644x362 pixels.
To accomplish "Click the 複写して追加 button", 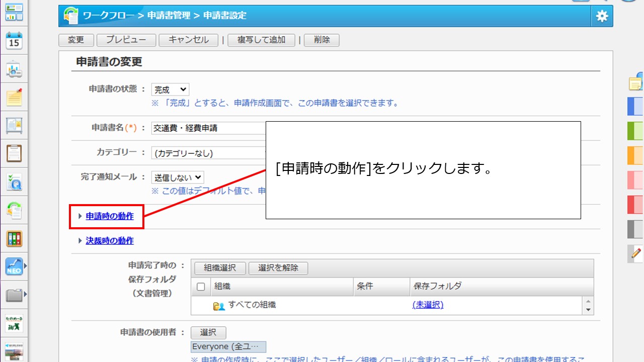I will [261, 40].
